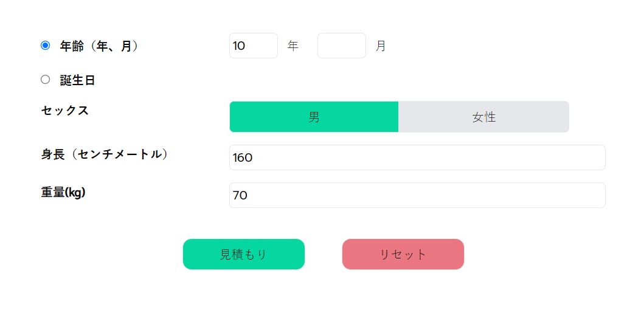Screen dimensions: 644x315
Task: Click the empty 月 months input
Action: point(341,46)
